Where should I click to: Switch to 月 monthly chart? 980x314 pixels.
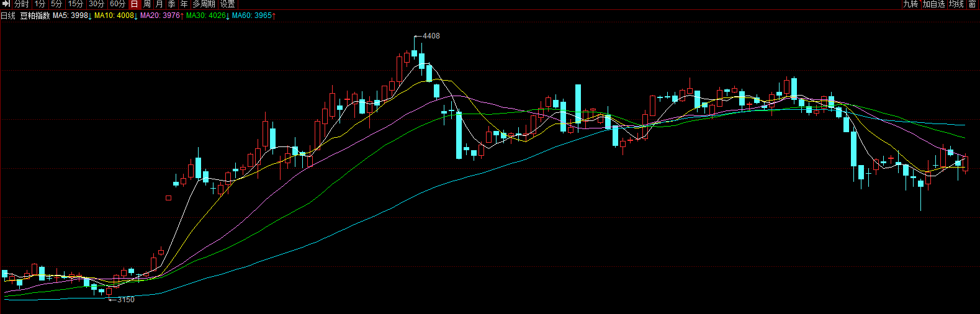tap(160, 4)
